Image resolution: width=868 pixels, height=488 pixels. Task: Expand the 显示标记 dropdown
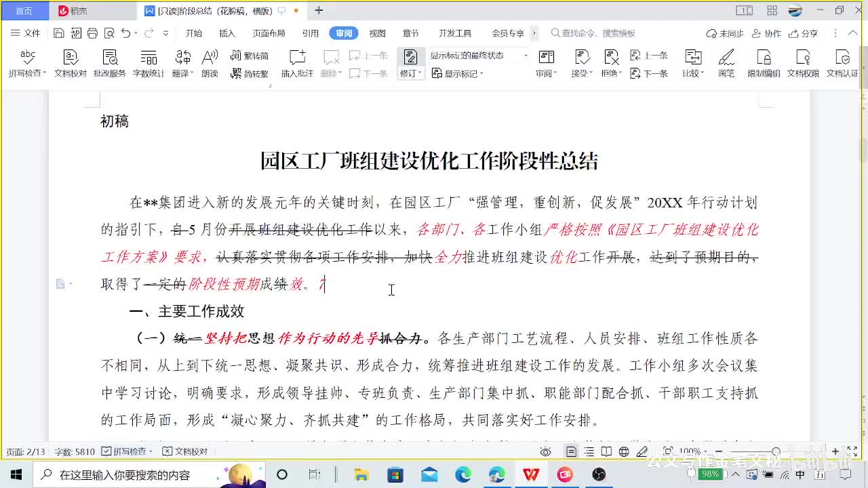(x=481, y=74)
